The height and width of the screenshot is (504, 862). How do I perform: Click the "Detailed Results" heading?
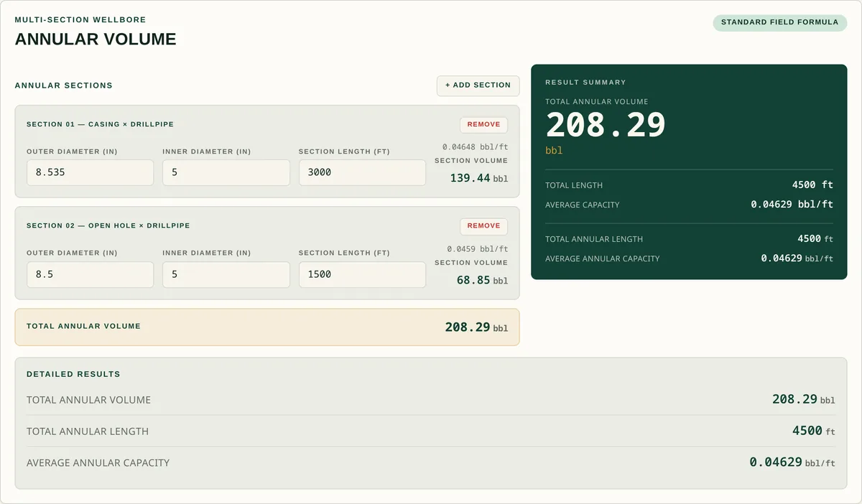[73, 374]
